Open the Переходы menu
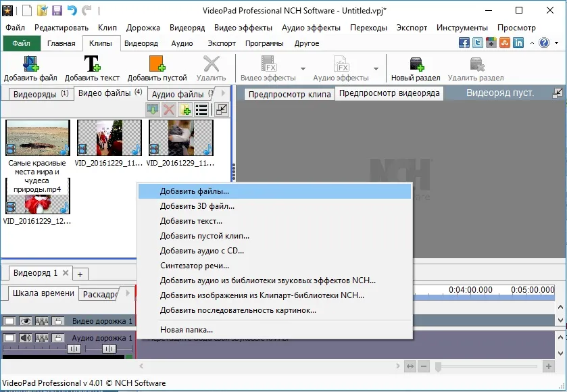 click(x=368, y=28)
